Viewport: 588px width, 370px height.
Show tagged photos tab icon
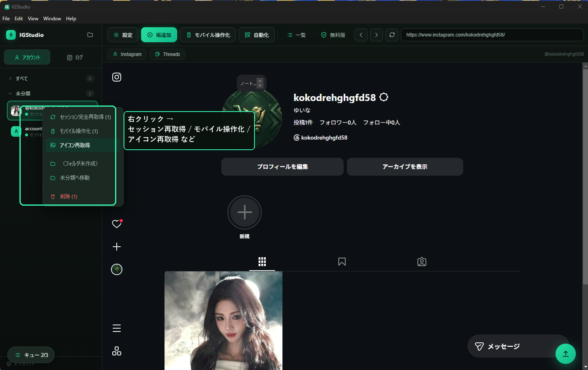422,262
